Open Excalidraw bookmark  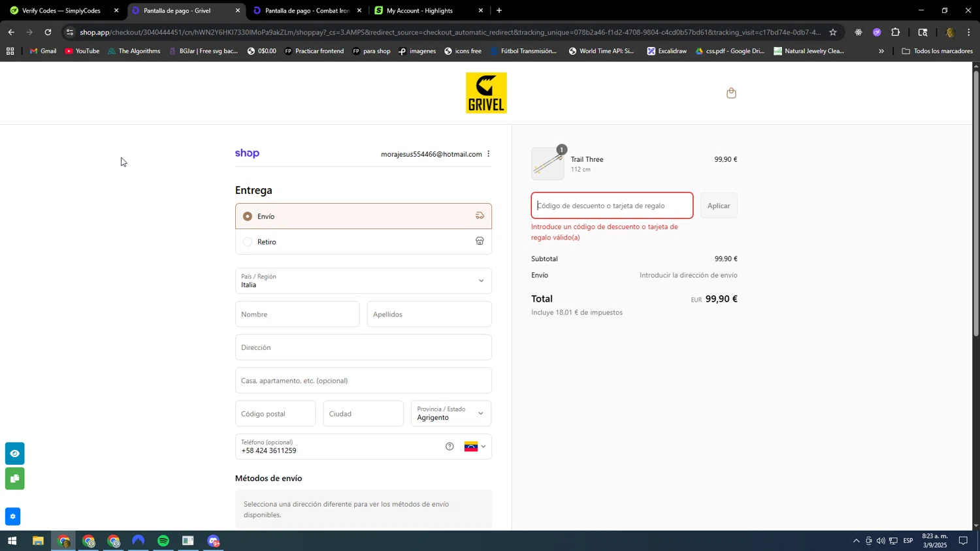click(666, 51)
